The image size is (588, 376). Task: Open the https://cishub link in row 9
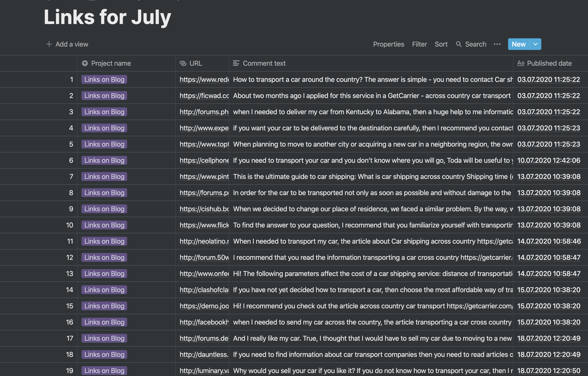tap(204, 209)
